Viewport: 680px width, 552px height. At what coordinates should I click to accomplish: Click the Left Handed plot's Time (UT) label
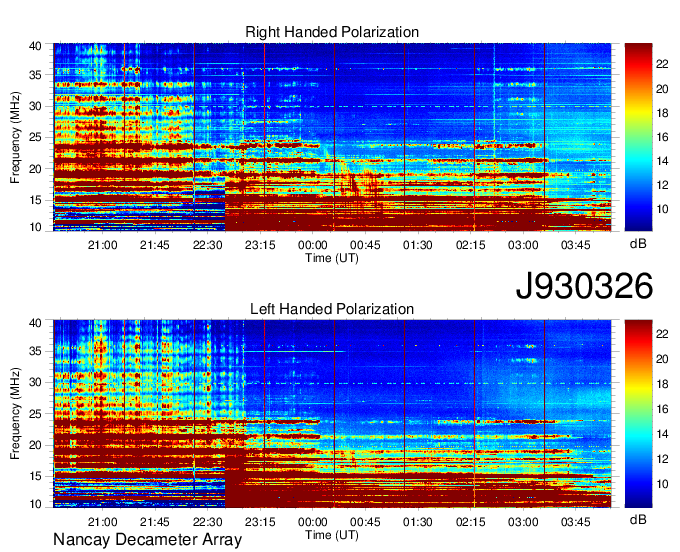(332, 535)
